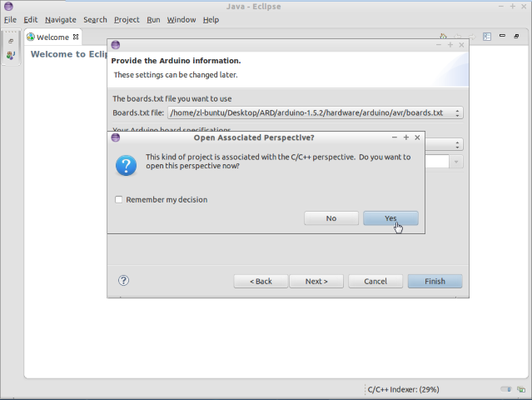532x400 pixels.
Task: Close the Welcome tab with its X
Action: (x=76, y=37)
